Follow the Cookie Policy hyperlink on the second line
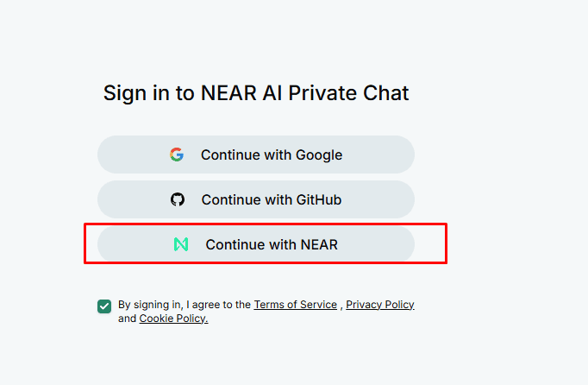 173,319
